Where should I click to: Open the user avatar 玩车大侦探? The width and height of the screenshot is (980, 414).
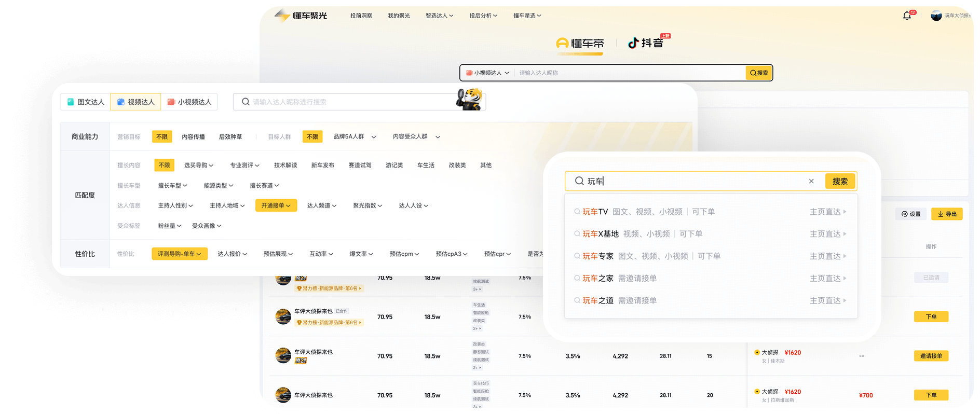936,16
